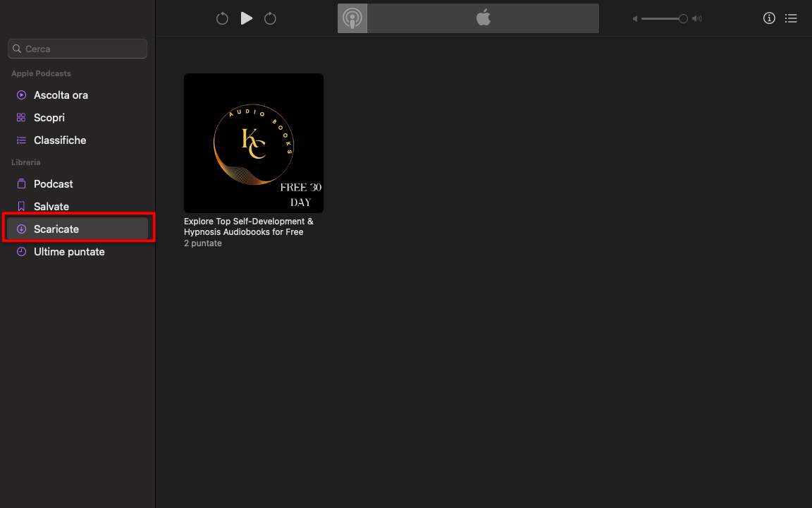Open the Explore Top Self-Development podcast
Viewport: 812px width, 508px height.
click(248, 226)
